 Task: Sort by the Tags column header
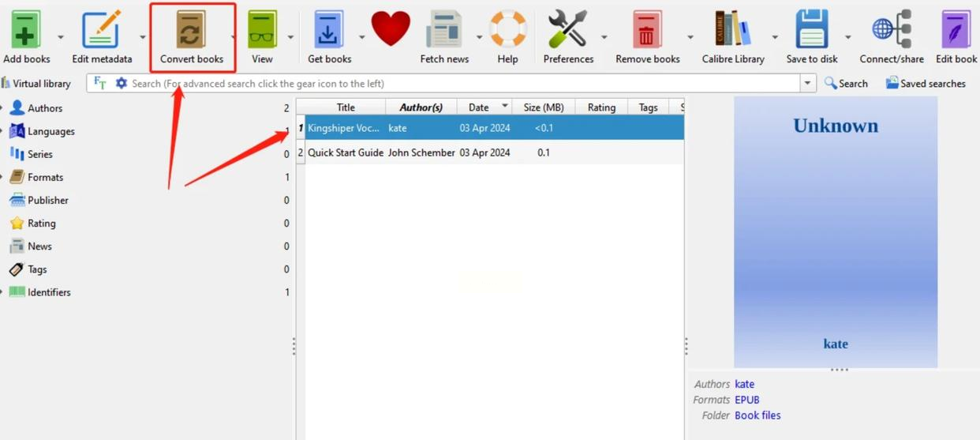pos(648,107)
